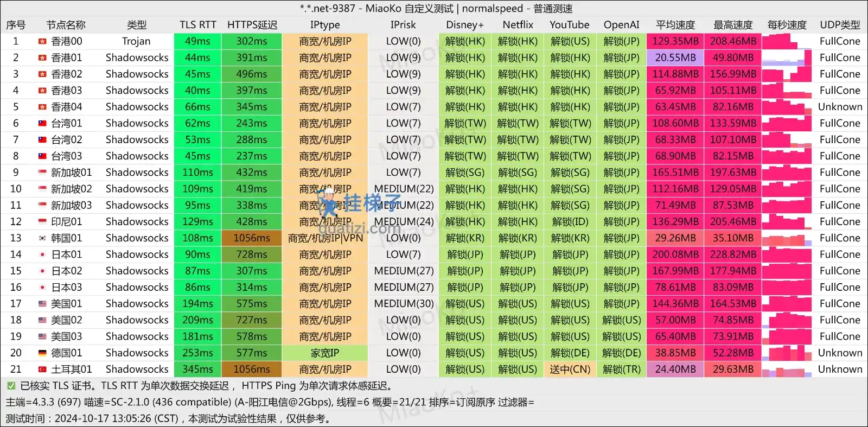
Task: Click the OpenAI column header
Action: 622,25
